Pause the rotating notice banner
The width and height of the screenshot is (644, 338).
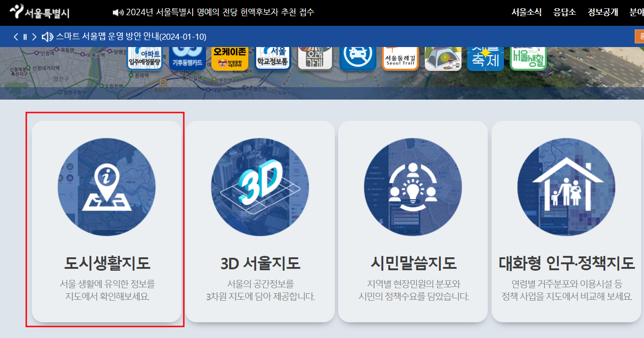tap(25, 36)
